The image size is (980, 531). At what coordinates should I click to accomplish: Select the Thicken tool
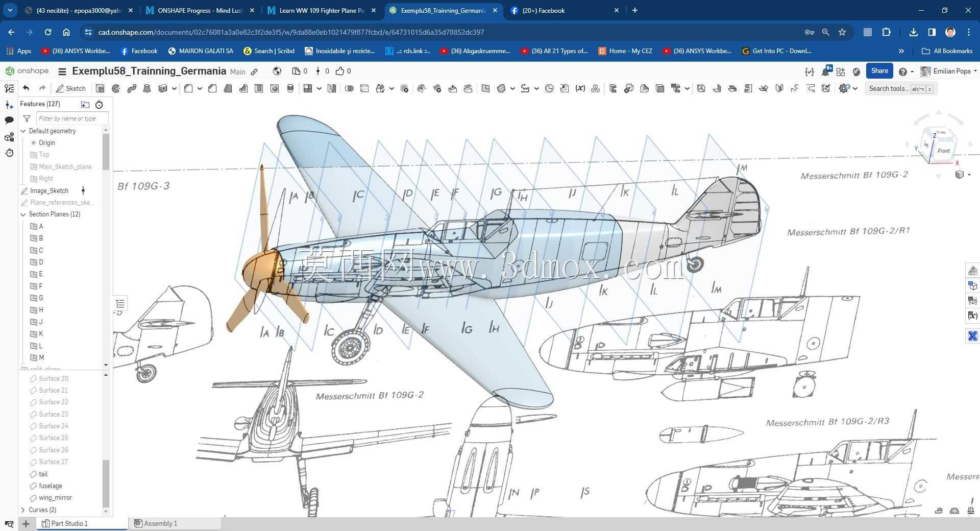coord(163,88)
